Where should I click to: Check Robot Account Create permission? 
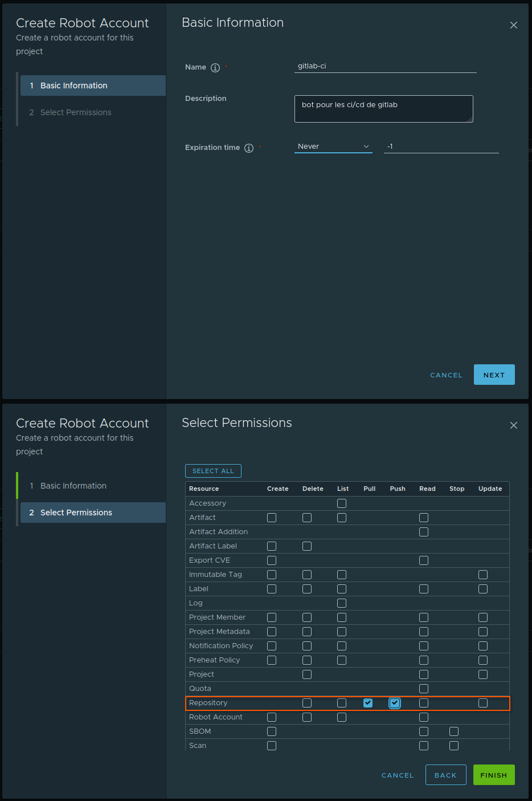pos(272,717)
